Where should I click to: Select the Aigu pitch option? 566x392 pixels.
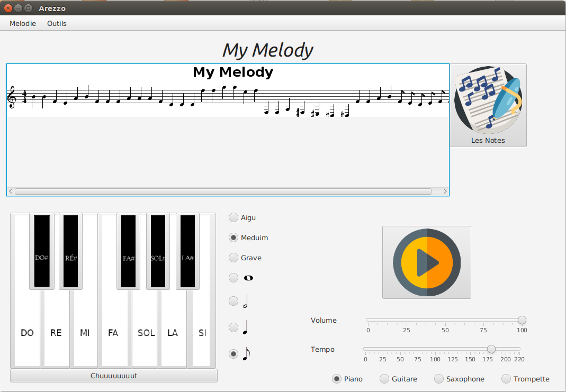point(233,217)
